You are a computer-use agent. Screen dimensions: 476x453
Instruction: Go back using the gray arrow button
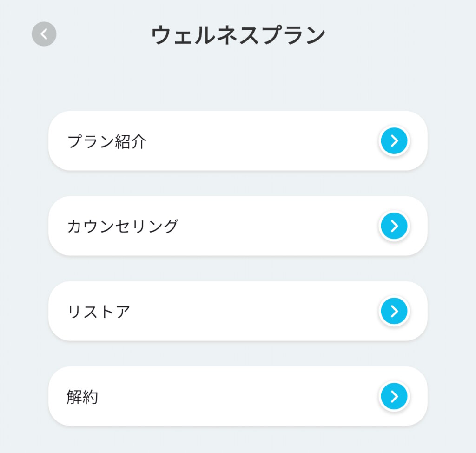[44, 34]
